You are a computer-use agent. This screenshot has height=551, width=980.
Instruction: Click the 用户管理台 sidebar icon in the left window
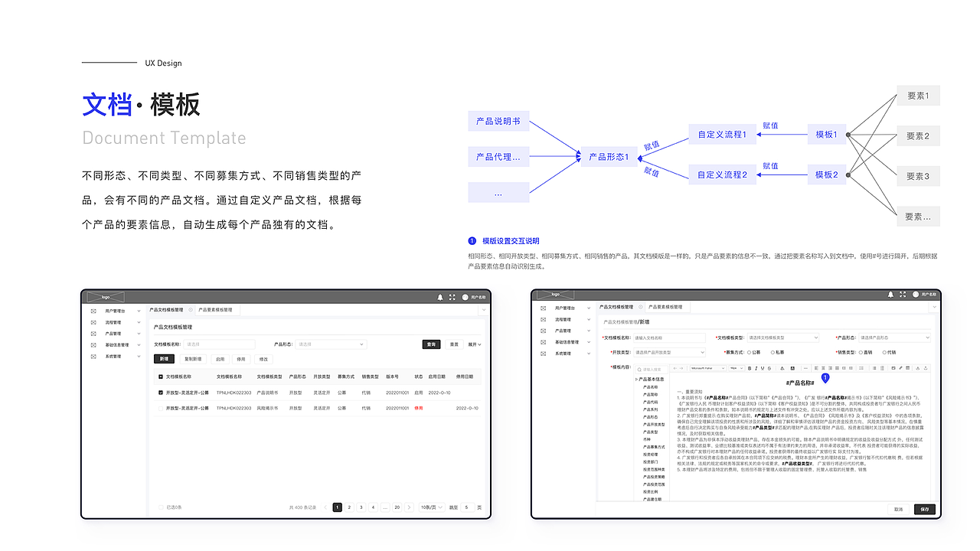coord(93,311)
